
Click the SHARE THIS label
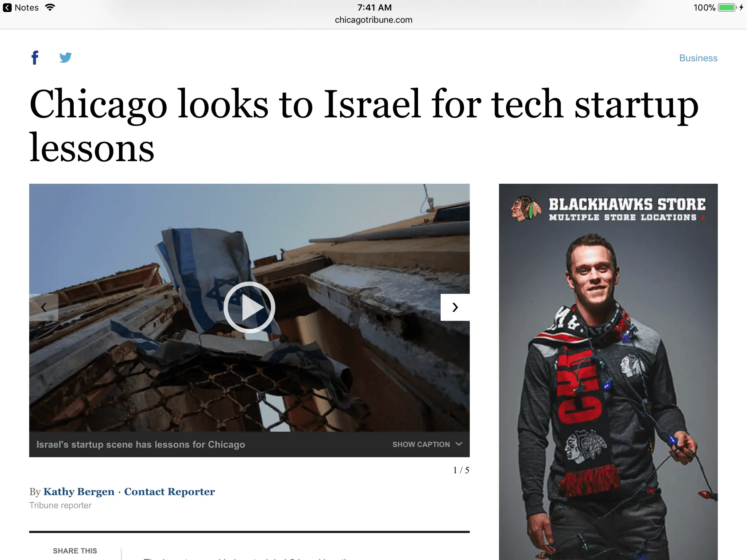pos(75,551)
